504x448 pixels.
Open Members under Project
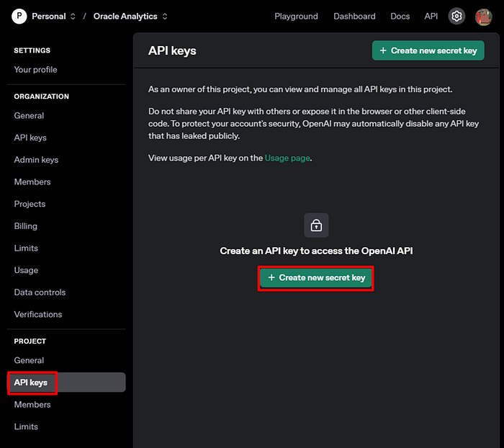coord(32,405)
